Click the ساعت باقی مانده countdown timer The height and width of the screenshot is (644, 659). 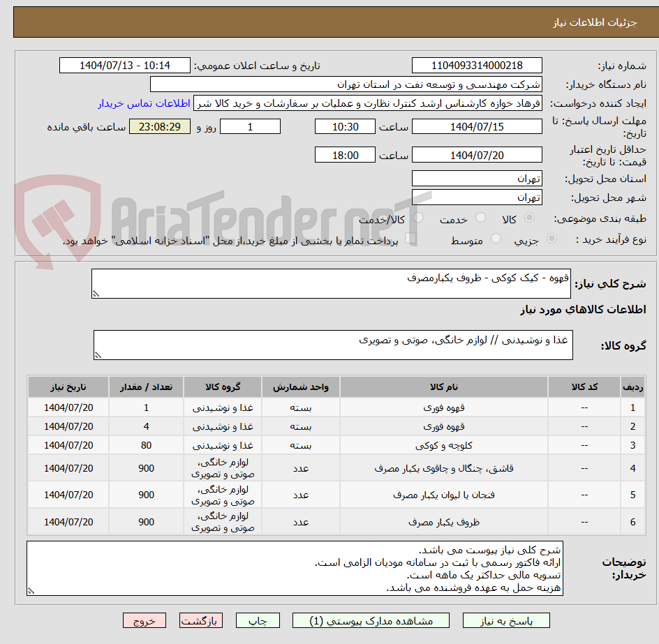pos(159,126)
